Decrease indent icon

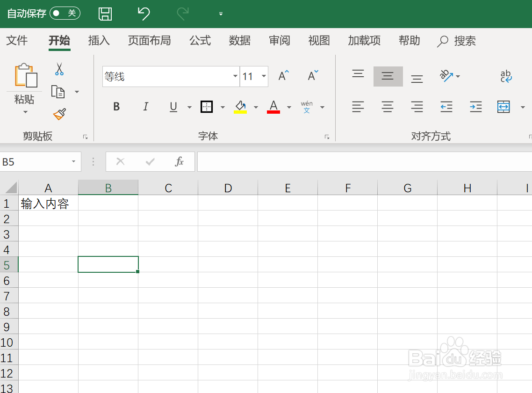click(x=446, y=107)
